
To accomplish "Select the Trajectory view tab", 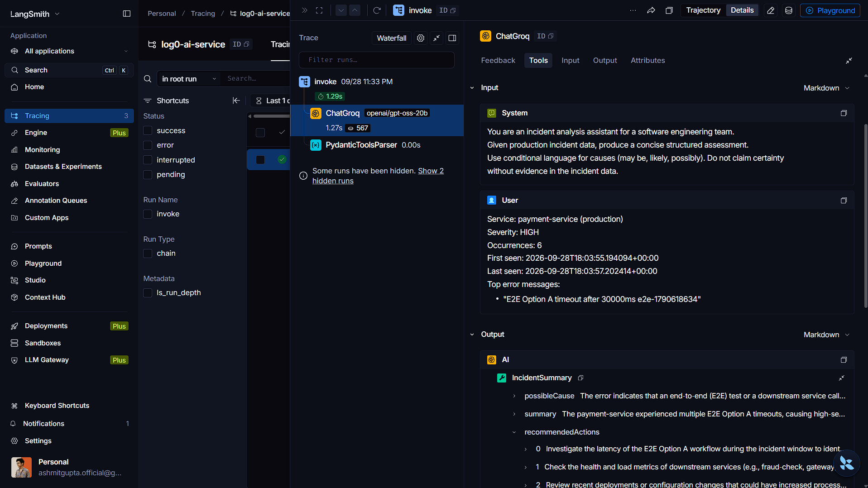I will click(703, 10).
